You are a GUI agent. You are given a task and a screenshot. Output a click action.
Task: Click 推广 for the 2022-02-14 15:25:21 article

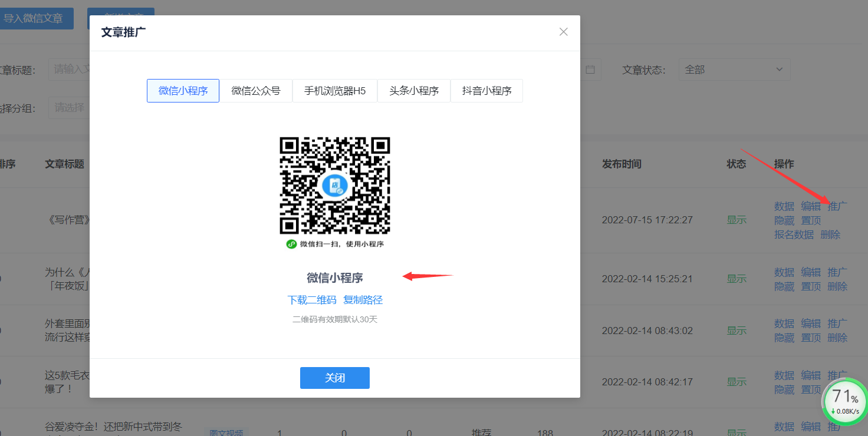tap(837, 272)
